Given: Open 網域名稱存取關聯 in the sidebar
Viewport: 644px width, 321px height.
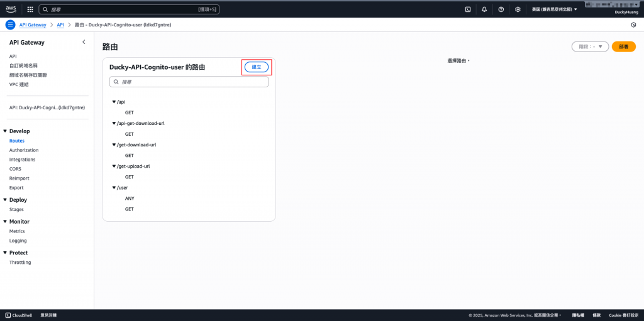Looking at the screenshot, I should click(28, 75).
